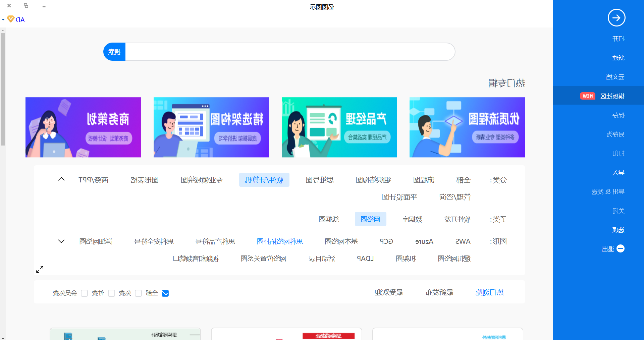Select the 网络图 subcategory
Viewport: 644px width, 340px height.
(x=371, y=219)
